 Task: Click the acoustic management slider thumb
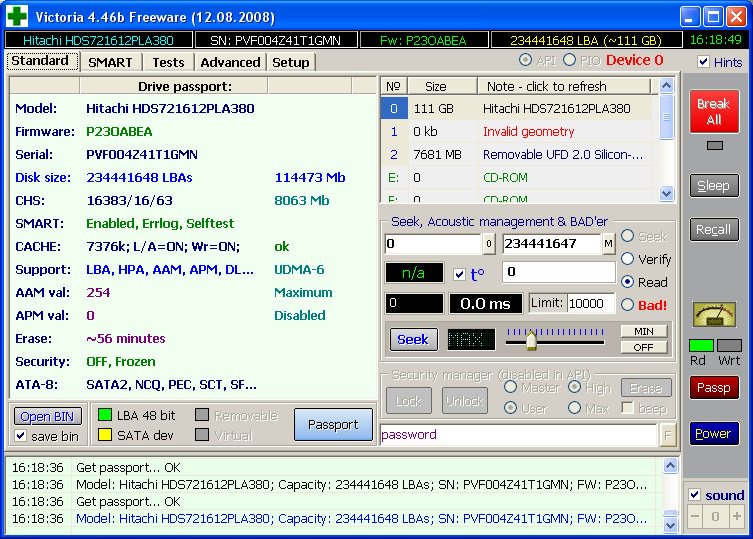(x=531, y=341)
